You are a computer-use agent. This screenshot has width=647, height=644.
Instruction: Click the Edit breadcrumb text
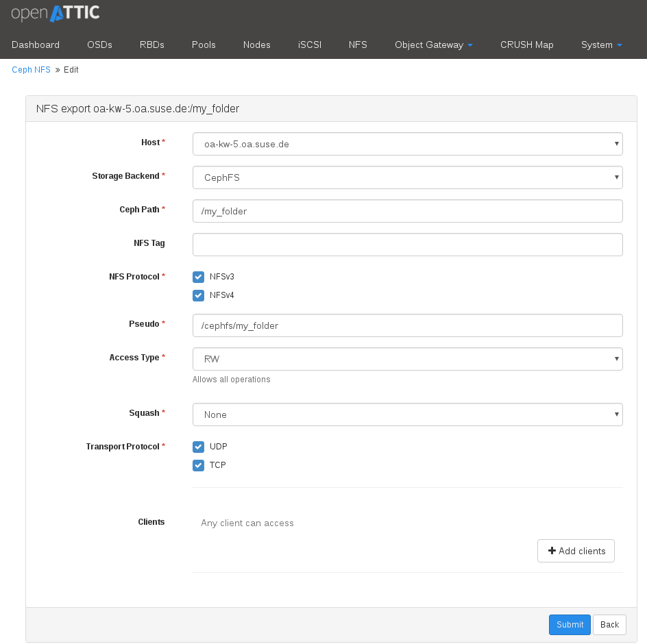(71, 70)
